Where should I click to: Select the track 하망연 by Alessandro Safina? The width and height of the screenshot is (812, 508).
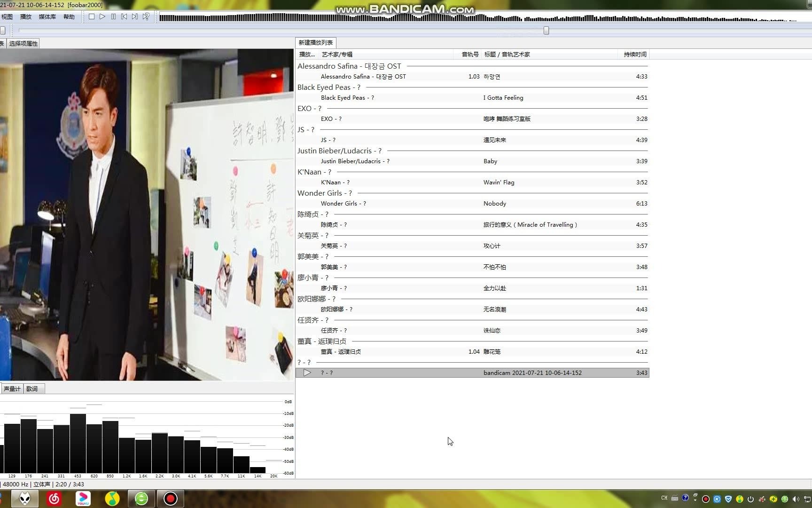pos(472,76)
